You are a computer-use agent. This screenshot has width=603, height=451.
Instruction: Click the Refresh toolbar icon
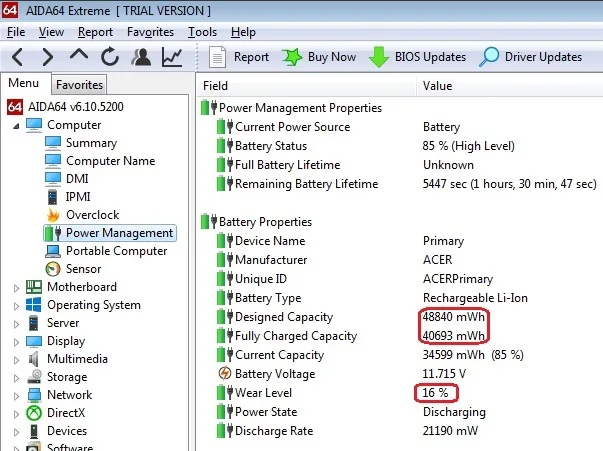pos(110,57)
